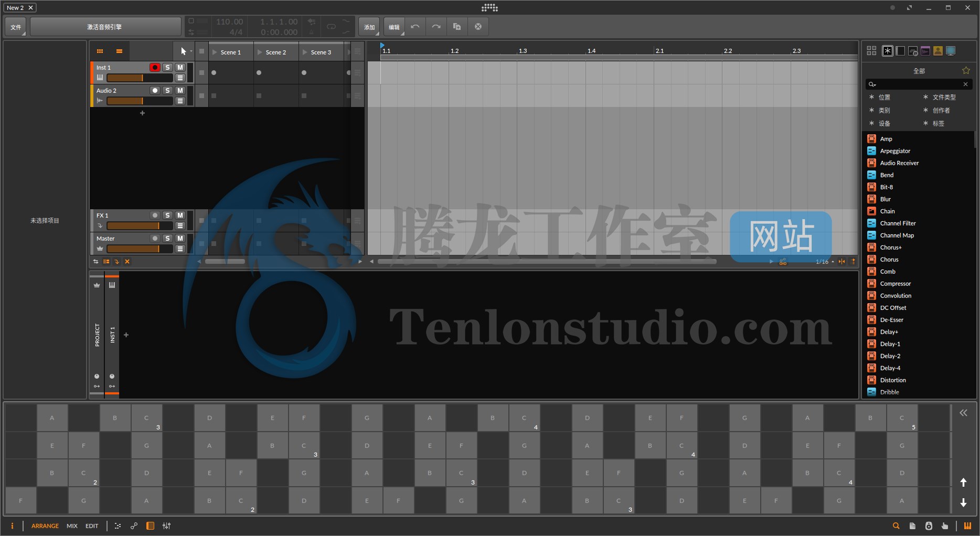Mute the Inst 1 track
Screen dimensions: 980x536
click(180, 68)
